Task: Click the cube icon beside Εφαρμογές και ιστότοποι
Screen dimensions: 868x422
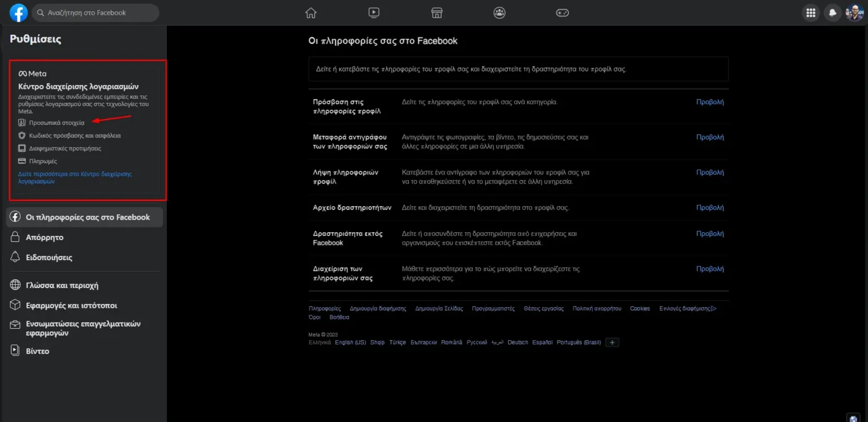Action: [15, 305]
